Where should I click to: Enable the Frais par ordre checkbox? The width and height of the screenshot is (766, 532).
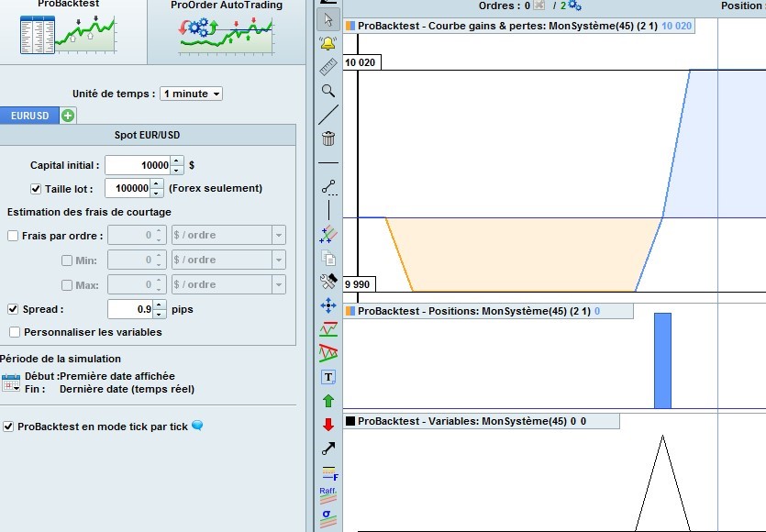(13, 236)
